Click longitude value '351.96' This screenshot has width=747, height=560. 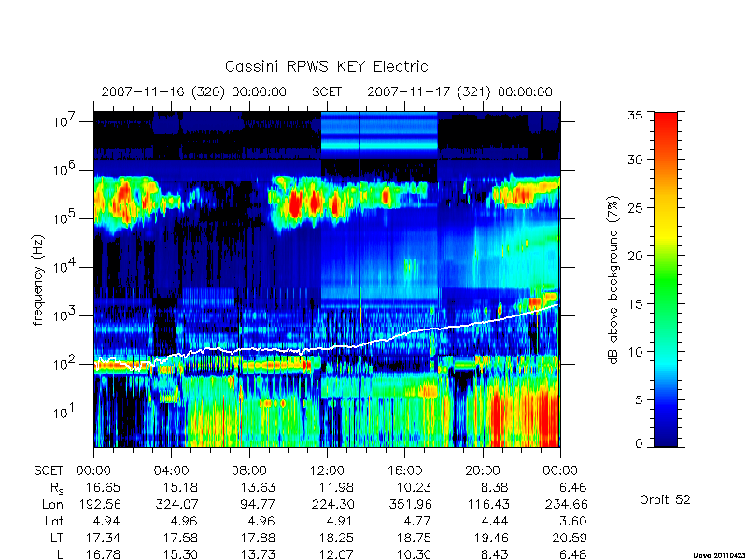409,504
